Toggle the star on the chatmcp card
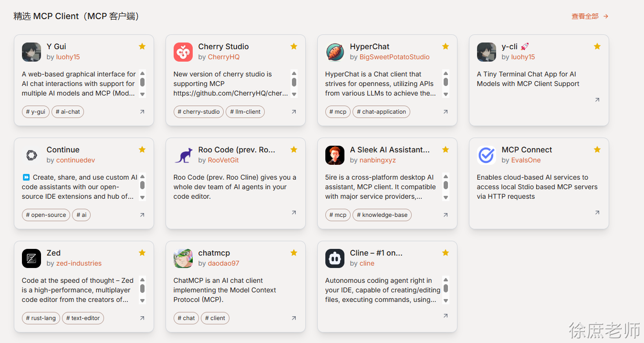The height and width of the screenshot is (343, 644). [294, 253]
